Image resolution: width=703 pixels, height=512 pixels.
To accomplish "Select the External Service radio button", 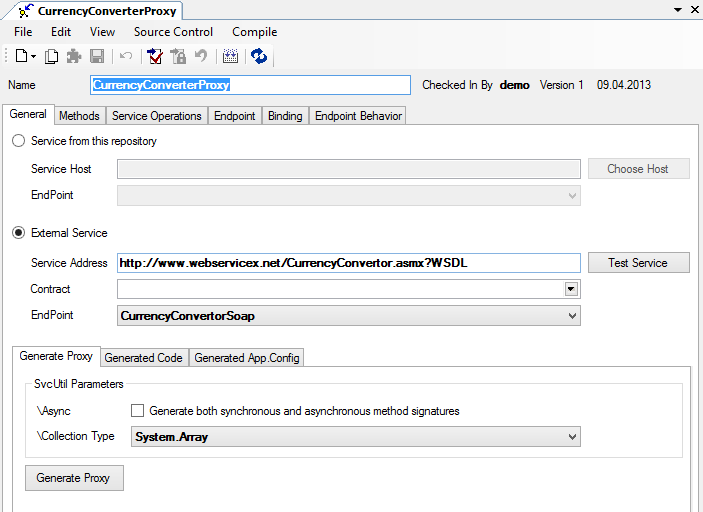I will tap(19, 233).
